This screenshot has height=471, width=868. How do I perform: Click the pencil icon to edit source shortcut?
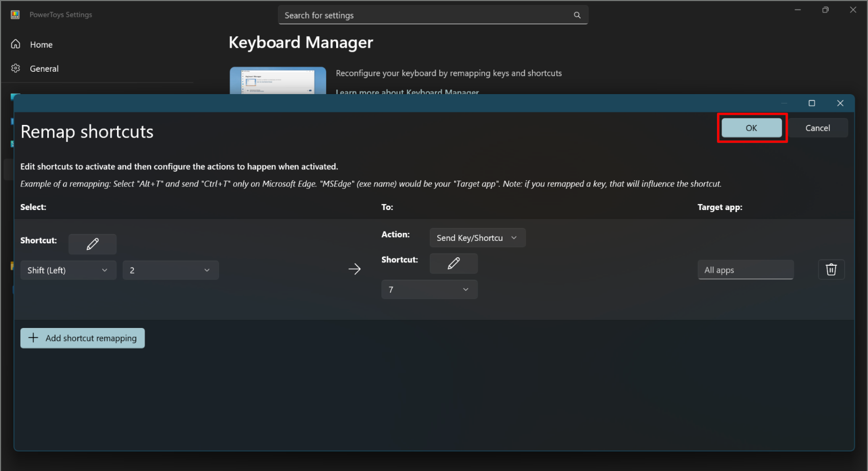point(93,244)
